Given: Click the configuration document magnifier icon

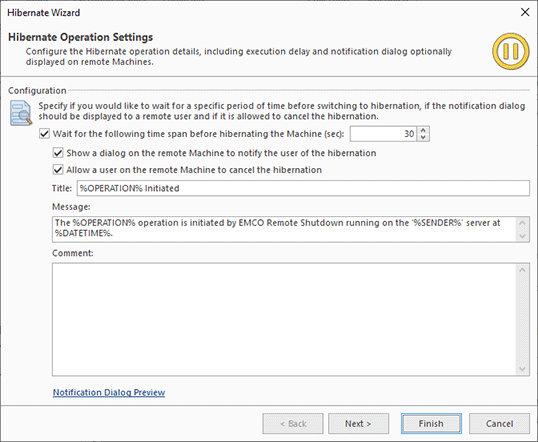Looking at the screenshot, I should click(21, 113).
